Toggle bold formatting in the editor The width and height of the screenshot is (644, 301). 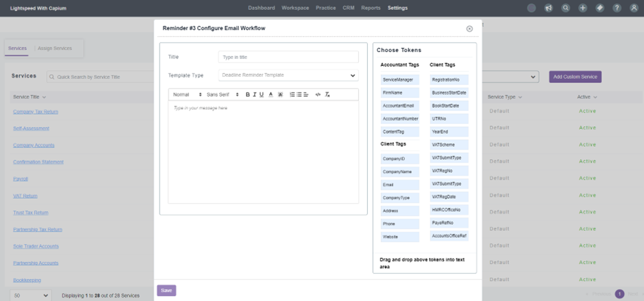(x=247, y=95)
